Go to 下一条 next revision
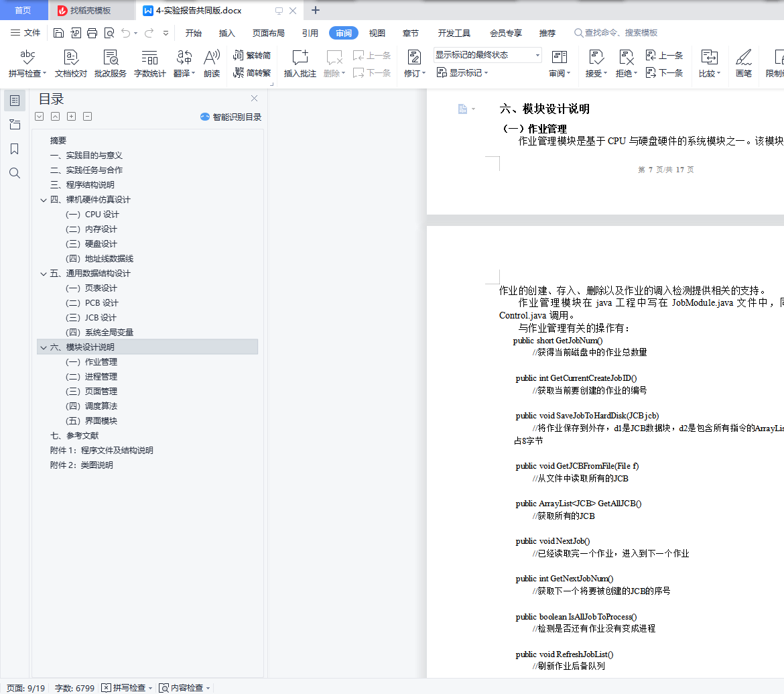This screenshot has height=694, width=784. pyautogui.click(x=664, y=72)
